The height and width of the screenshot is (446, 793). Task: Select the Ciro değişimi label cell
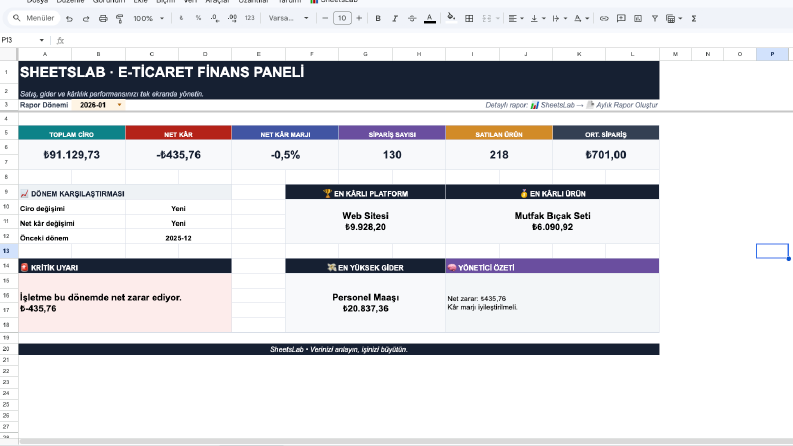pyautogui.click(x=72, y=208)
